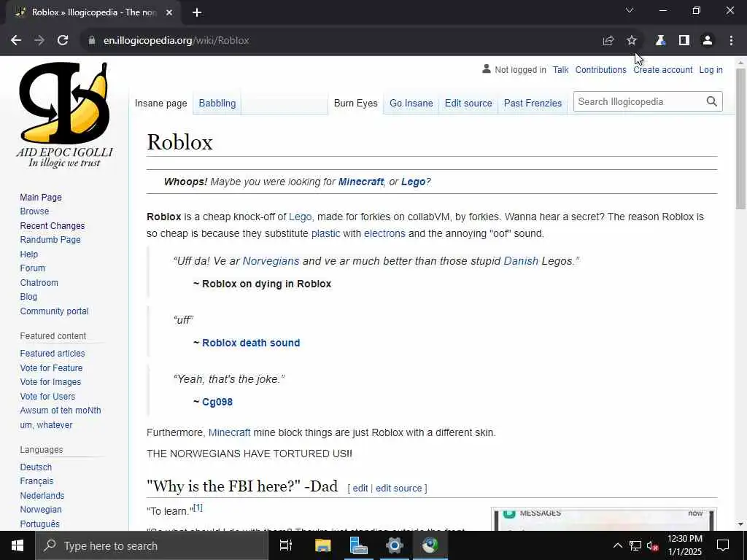Screen dimensions: 747x560
Task: Click the FBI section edit link
Action: point(360,489)
